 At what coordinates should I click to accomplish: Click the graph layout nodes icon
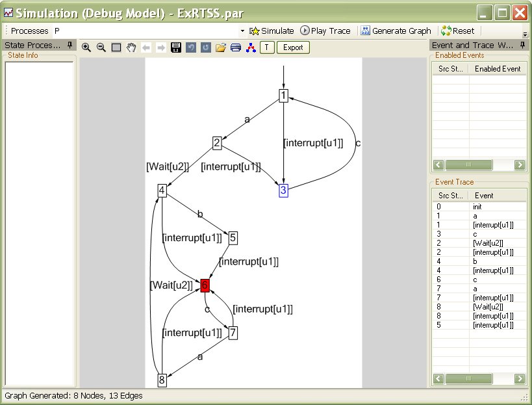(251, 47)
